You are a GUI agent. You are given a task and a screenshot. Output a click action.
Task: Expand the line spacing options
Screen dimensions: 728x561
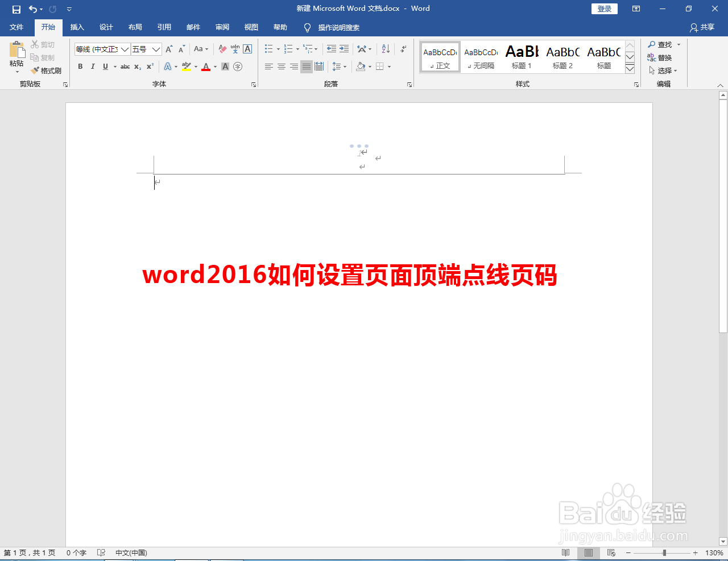pyautogui.click(x=345, y=67)
